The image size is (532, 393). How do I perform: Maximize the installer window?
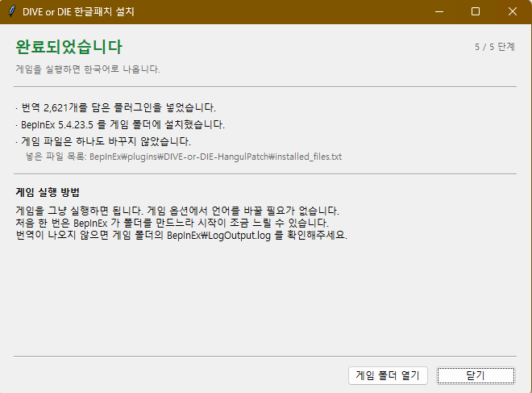coord(476,11)
